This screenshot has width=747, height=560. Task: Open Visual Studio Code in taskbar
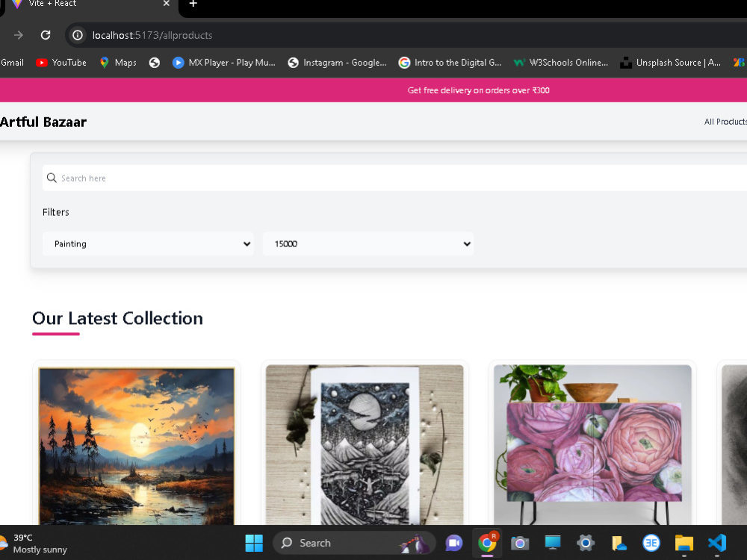[x=717, y=543]
